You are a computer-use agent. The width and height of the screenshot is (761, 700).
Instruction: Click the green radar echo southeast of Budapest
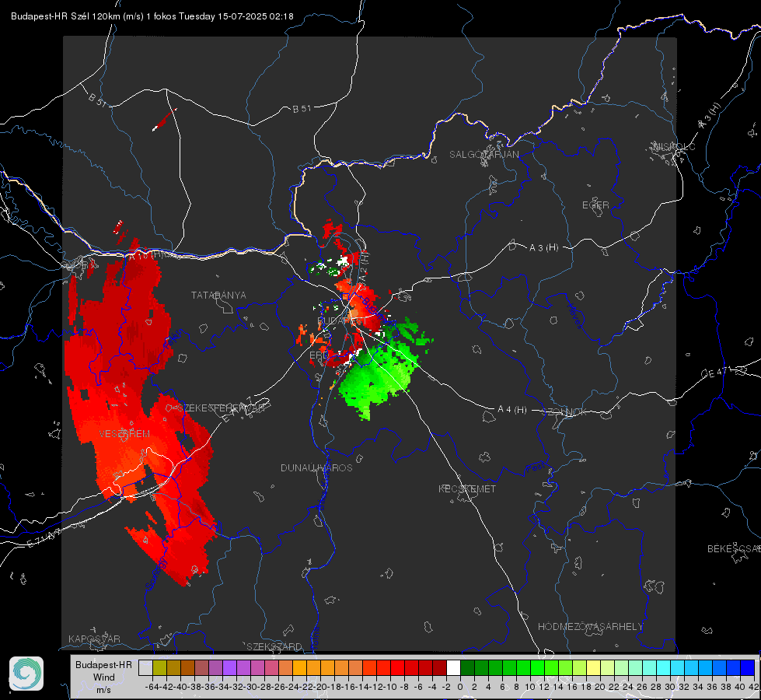(x=381, y=374)
